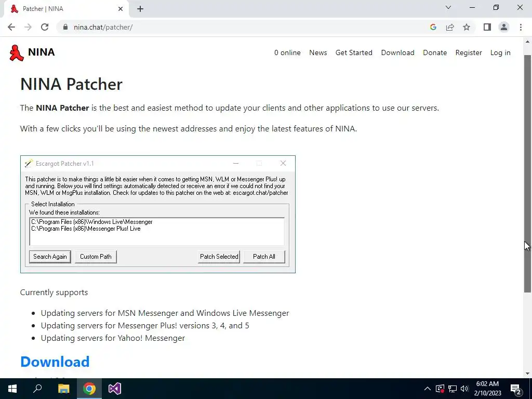Reload the page with the refresh icon

point(45,27)
